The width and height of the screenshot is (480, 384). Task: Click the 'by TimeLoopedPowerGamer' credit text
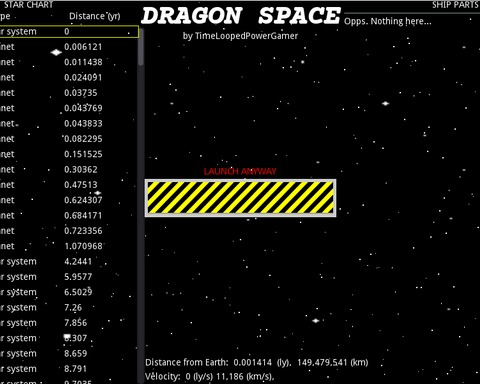tap(240, 36)
